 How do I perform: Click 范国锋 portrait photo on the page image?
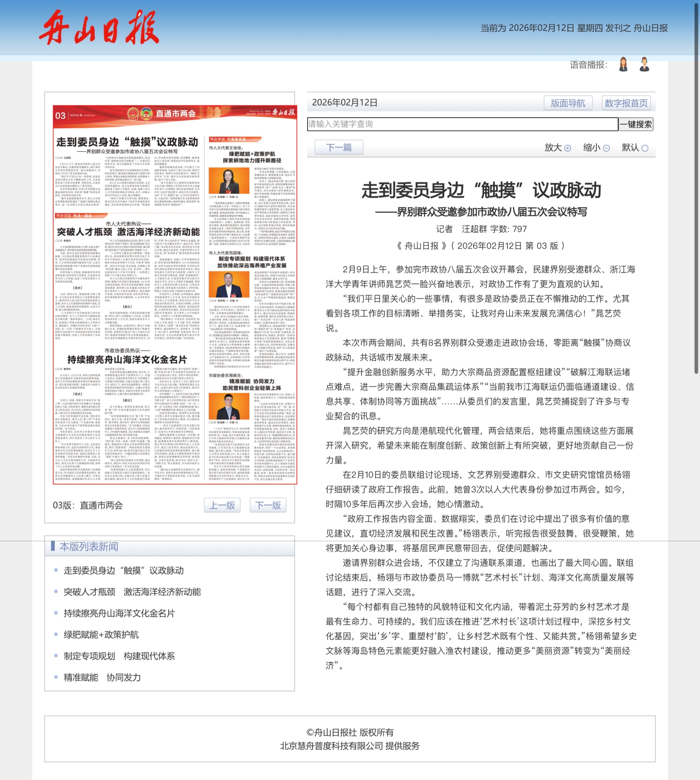[x=229, y=284]
